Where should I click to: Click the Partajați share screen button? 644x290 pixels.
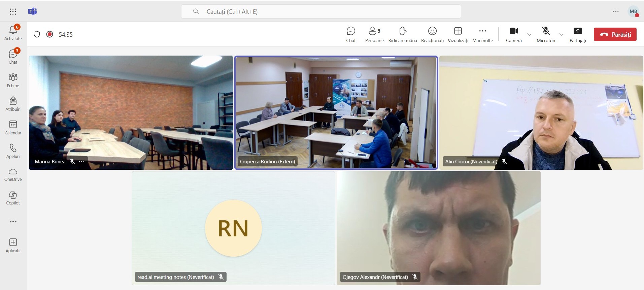click(x=578, y=35)
